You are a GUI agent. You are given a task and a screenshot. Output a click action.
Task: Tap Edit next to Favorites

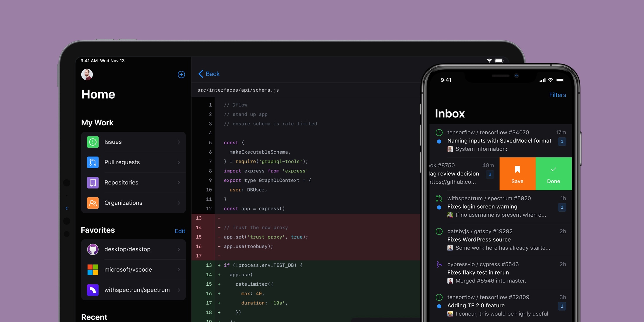tap(180, 231)
